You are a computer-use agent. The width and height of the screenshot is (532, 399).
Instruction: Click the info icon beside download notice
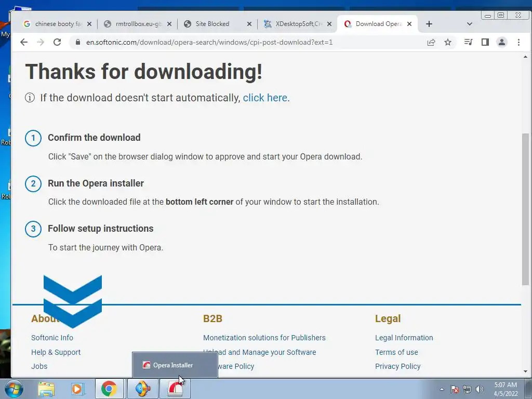click(30, 98)
